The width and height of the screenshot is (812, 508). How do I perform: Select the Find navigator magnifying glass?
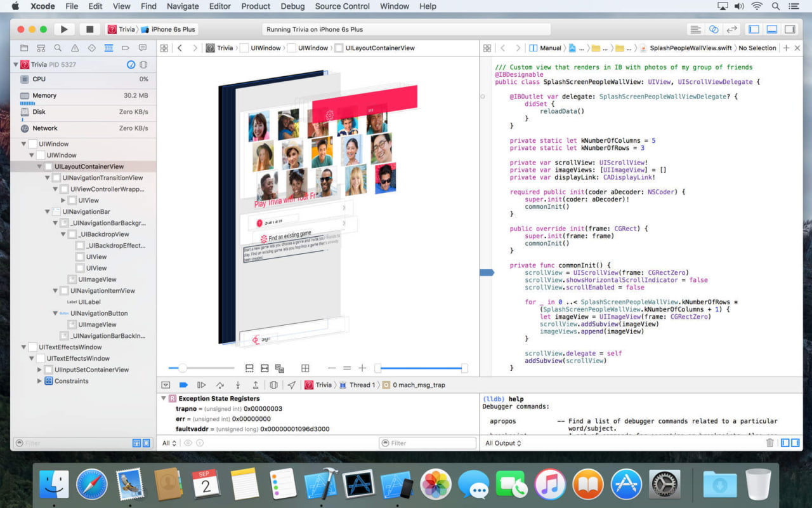click(57, 48)
